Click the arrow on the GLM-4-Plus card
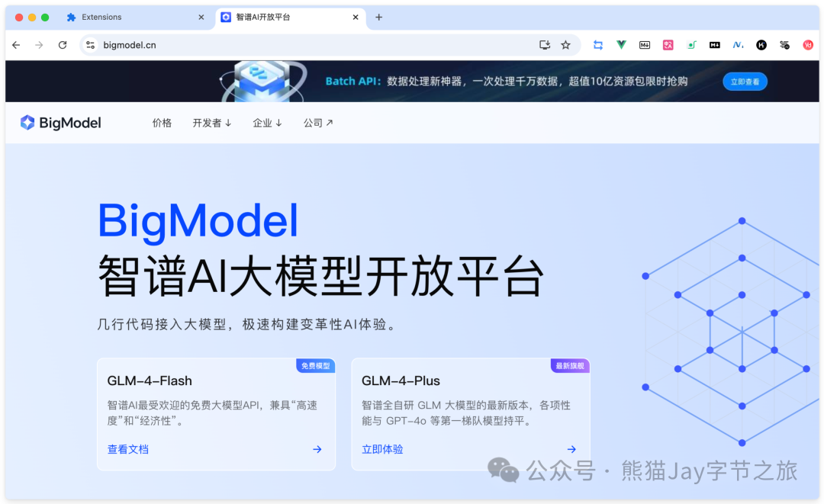This screenshot has width=824, height=504. coord(571,449)
